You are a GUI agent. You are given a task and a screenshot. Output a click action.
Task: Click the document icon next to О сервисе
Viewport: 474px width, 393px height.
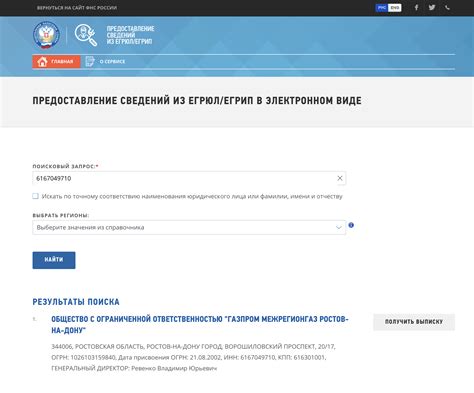[x=90, y=61]
